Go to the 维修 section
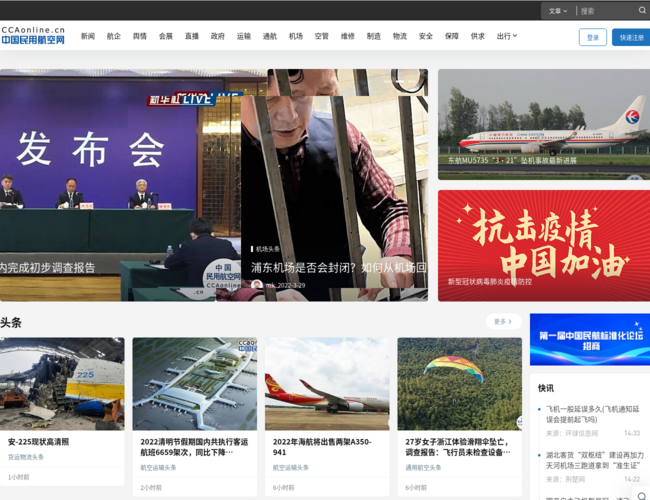Viewport: 650px width, 500px height. click(x=348, y=36)
